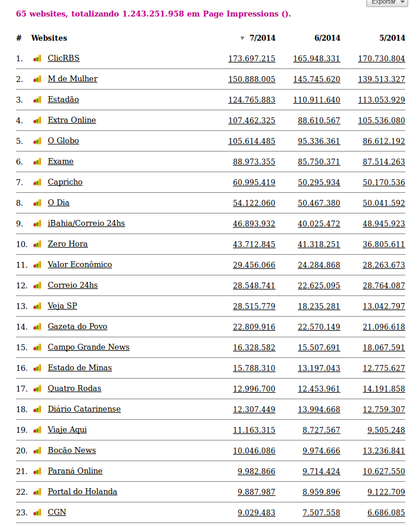Open the chart icon for O Globo
This screenshot has height=526, width=420.
coord(37,141)
